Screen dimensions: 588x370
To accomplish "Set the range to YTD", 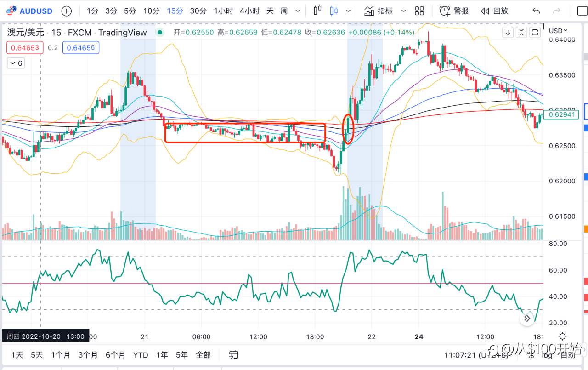I will click(x=141, y=355).
